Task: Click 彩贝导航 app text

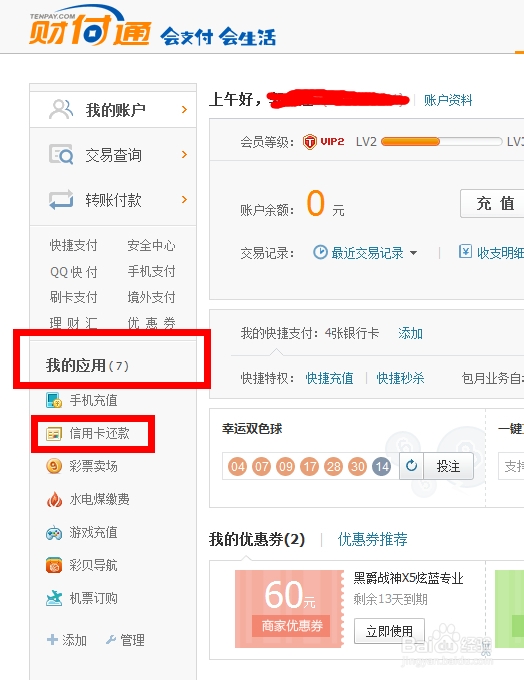Action: (93, 565)
